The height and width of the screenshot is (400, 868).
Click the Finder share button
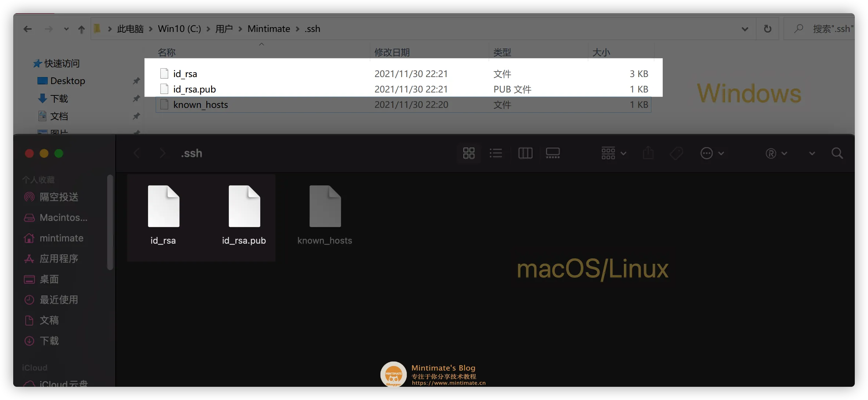(x=648, y=153)
